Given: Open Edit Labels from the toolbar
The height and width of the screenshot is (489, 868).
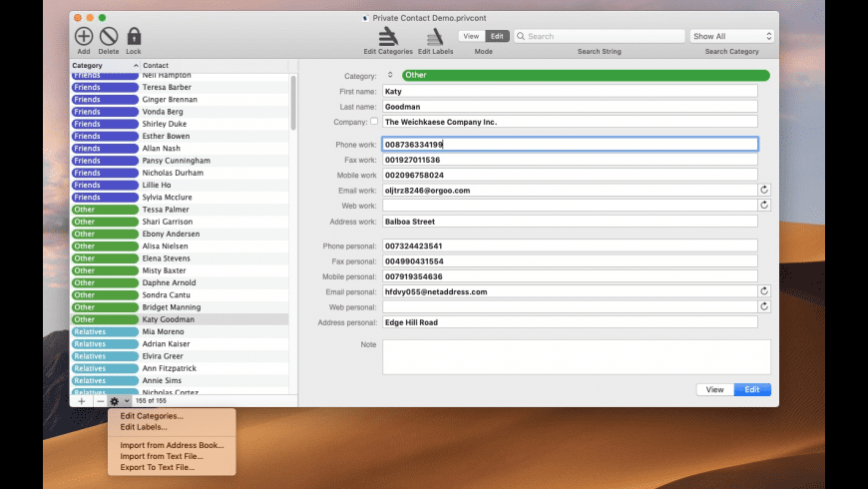Looking at the screenshot, I should (435, 37).
